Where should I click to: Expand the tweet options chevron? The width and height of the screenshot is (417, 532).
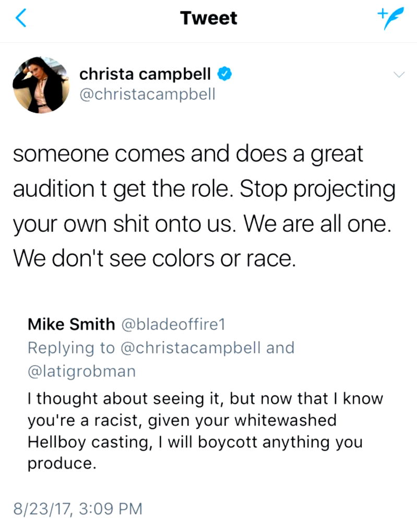coord(399,75)
